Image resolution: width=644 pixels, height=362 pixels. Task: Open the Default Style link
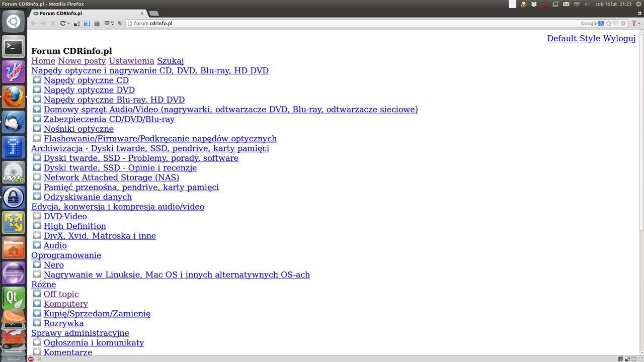574,38
